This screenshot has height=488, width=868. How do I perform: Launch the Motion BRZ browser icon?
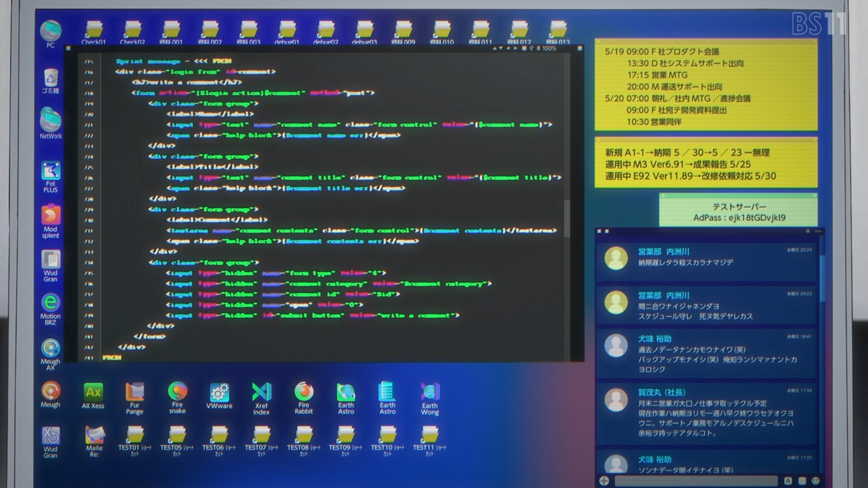pos(51,310)
